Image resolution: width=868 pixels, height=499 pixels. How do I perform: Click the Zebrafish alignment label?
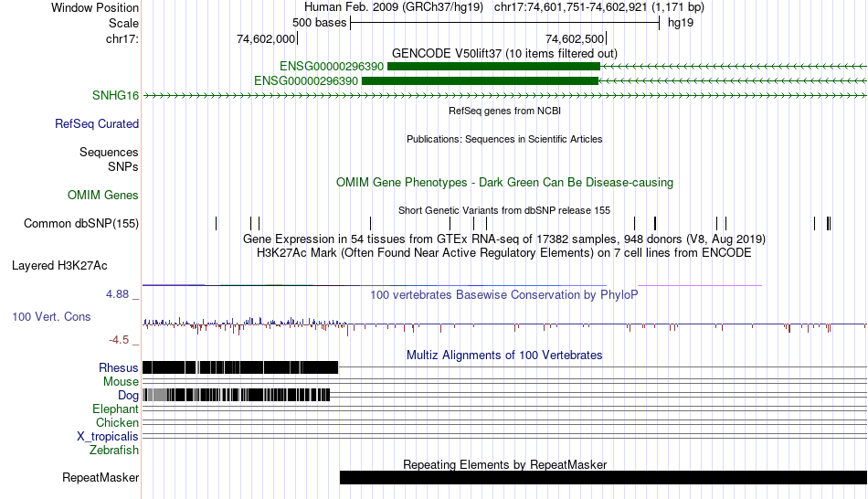click(x=114, y=450)
